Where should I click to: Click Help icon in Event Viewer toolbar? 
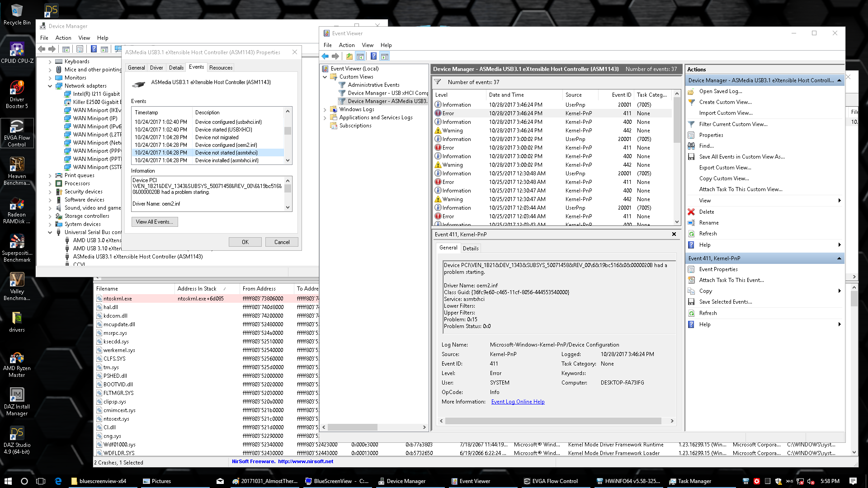(373, 56)
